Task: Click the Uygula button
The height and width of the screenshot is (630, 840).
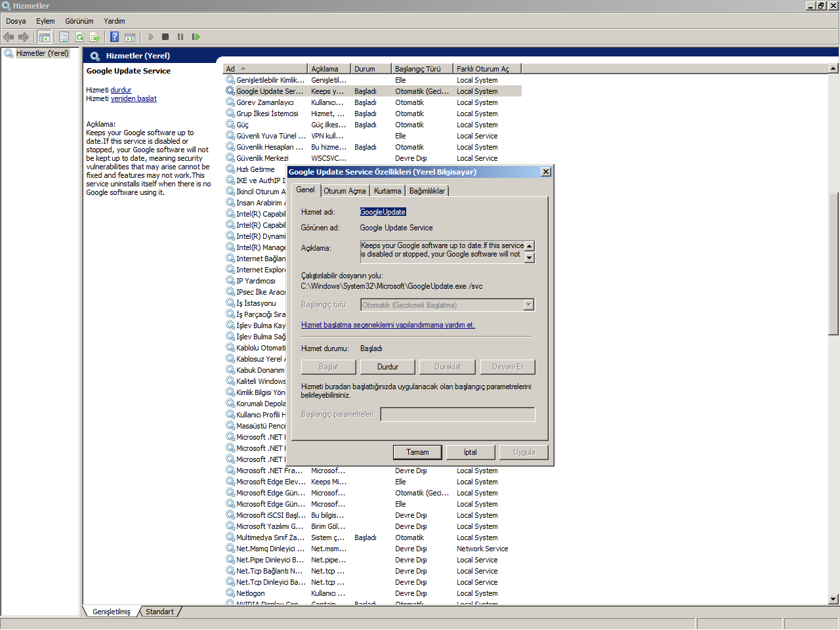Action: coord(524,452)
